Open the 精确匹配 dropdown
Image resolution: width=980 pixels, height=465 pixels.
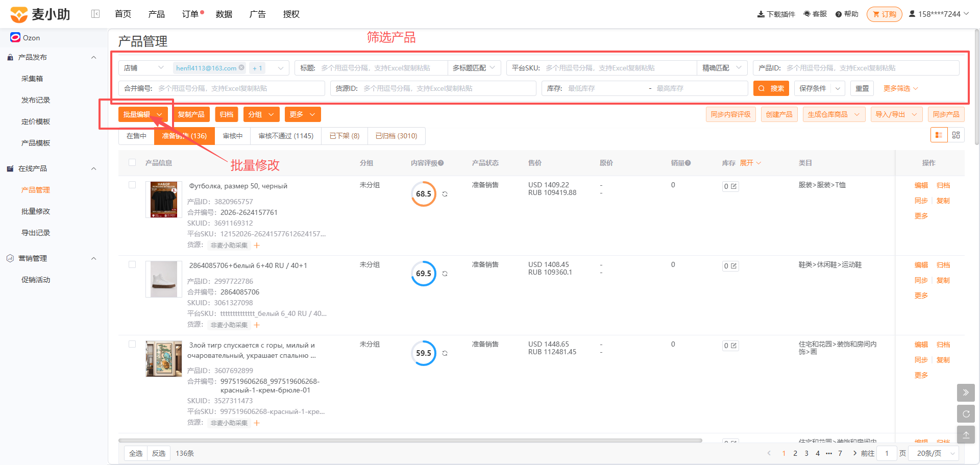point(722,68)
